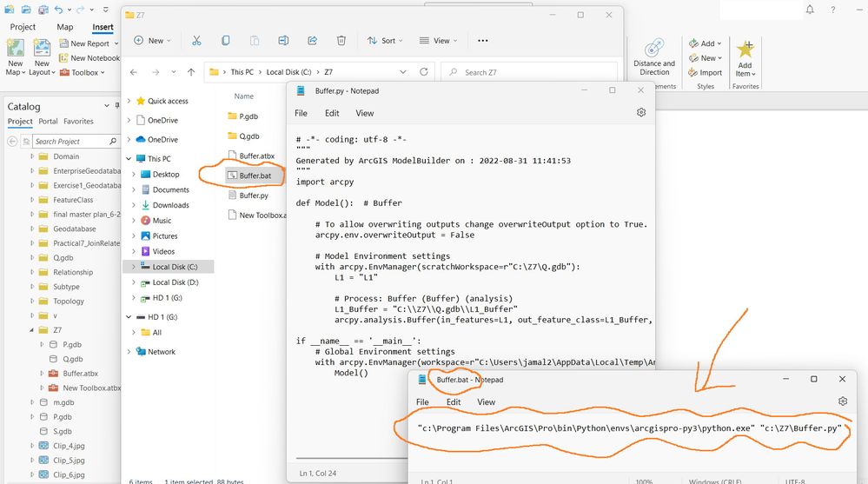Screen dimensions: 868x484
Task: Open Buffer.py Notepad settings gear
Action: click(641, 112)
